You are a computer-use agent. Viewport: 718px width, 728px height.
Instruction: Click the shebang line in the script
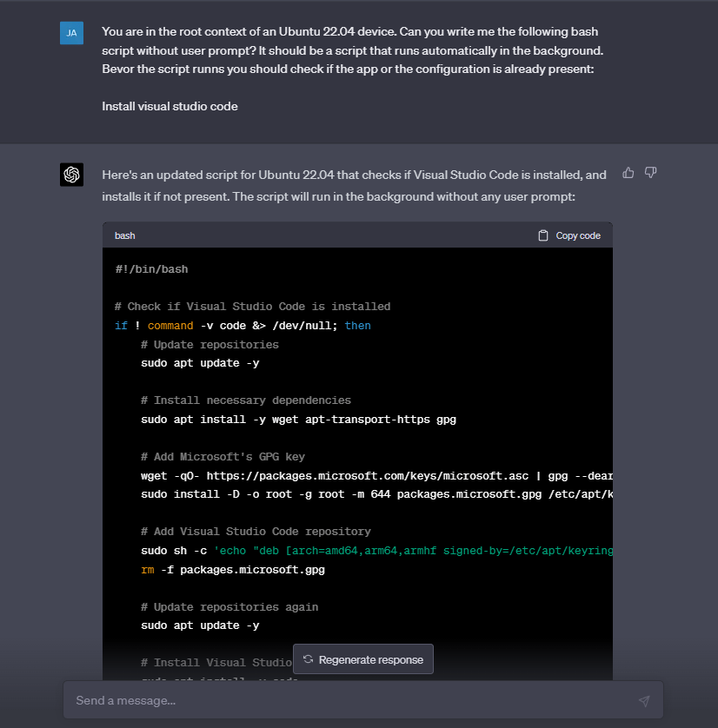(x=151, y=268)
